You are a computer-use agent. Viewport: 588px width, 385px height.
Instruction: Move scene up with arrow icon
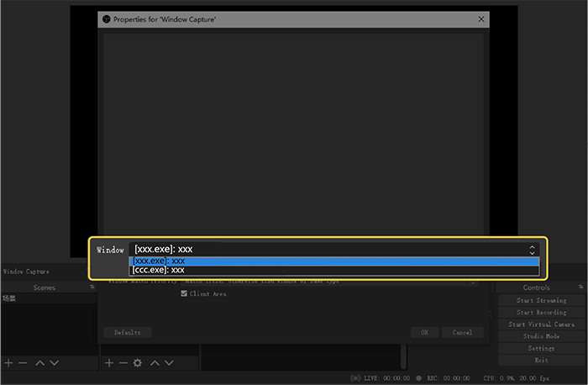point(39,363)
